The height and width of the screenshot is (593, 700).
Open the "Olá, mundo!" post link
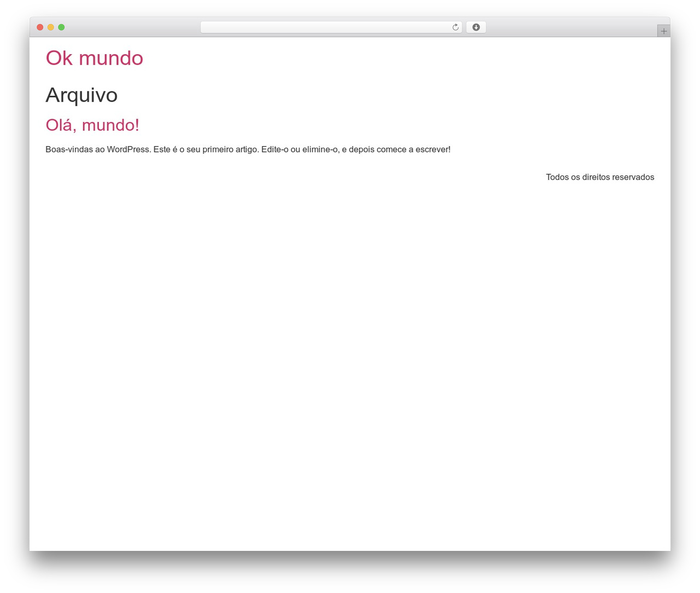click(x=92, y=125)
